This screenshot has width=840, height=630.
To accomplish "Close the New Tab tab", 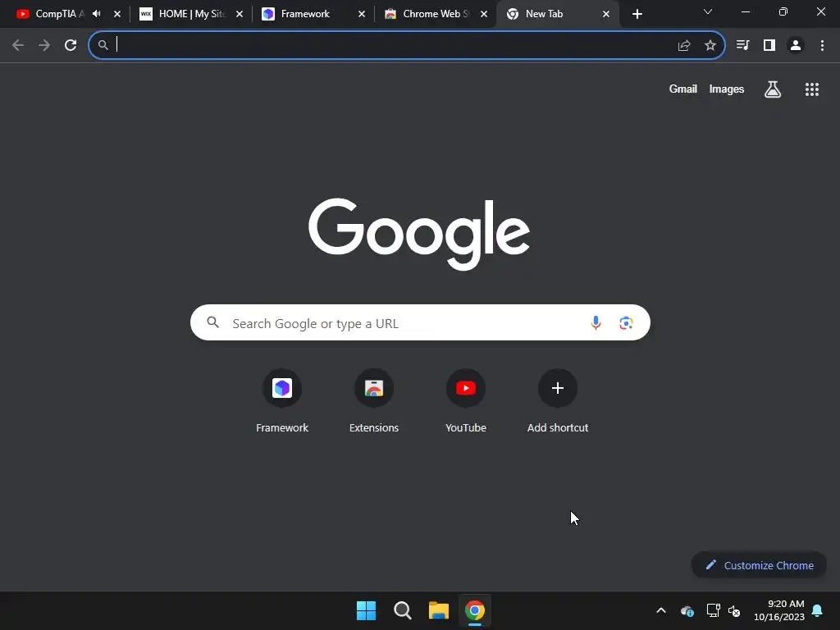I will 606,15.
